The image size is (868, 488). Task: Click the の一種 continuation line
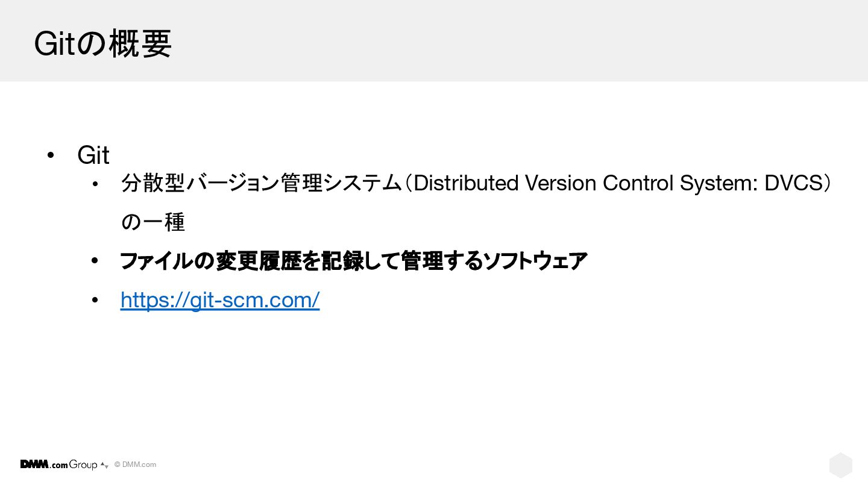click(153, 222)
